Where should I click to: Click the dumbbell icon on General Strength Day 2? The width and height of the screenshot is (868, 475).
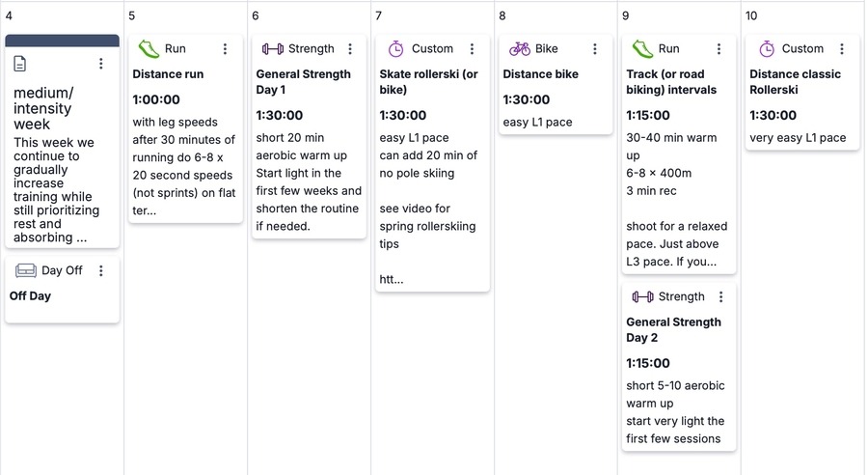[642, 297]
